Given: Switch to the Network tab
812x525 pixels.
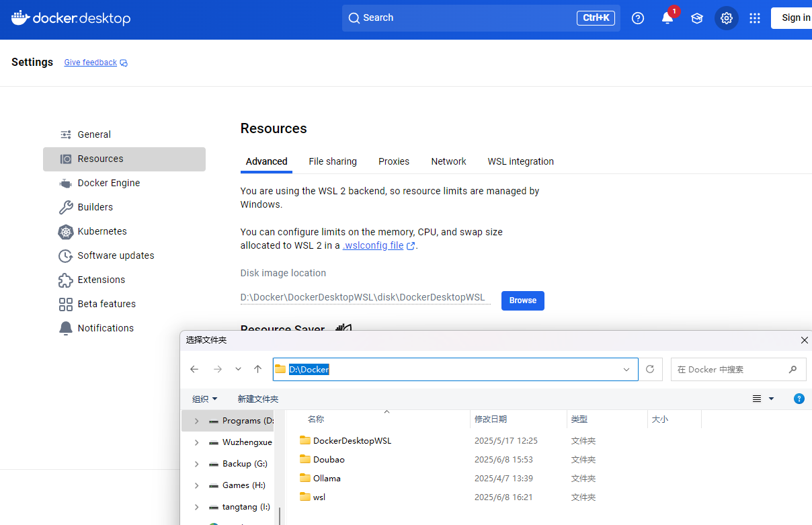Looking at the screenshot, I should [x=448, y=161].
